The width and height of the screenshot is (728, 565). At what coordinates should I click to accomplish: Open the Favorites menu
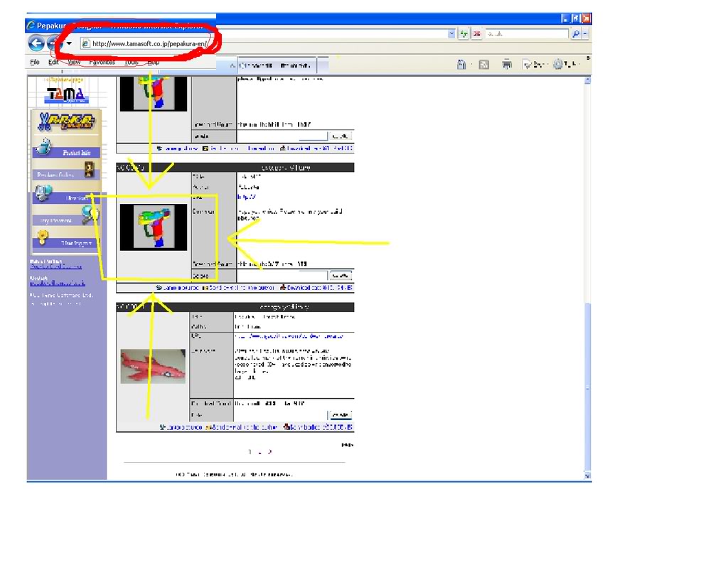(x=102, y=62)
